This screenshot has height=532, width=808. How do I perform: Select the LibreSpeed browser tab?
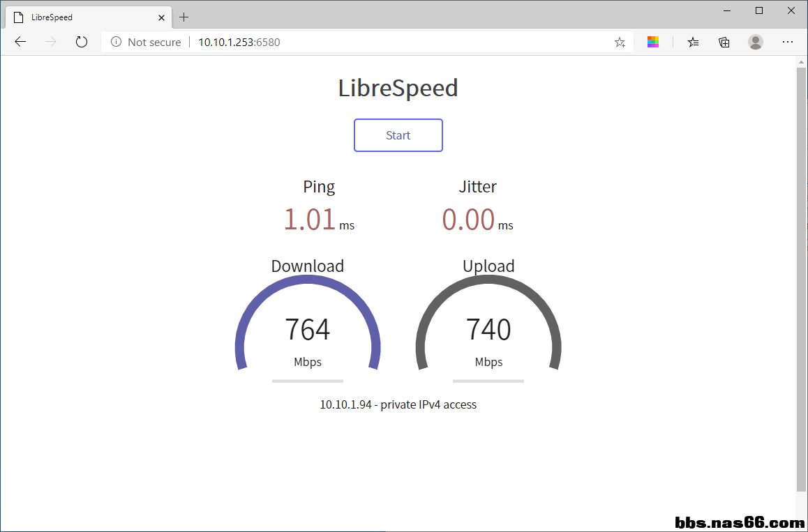click(84, 17)
